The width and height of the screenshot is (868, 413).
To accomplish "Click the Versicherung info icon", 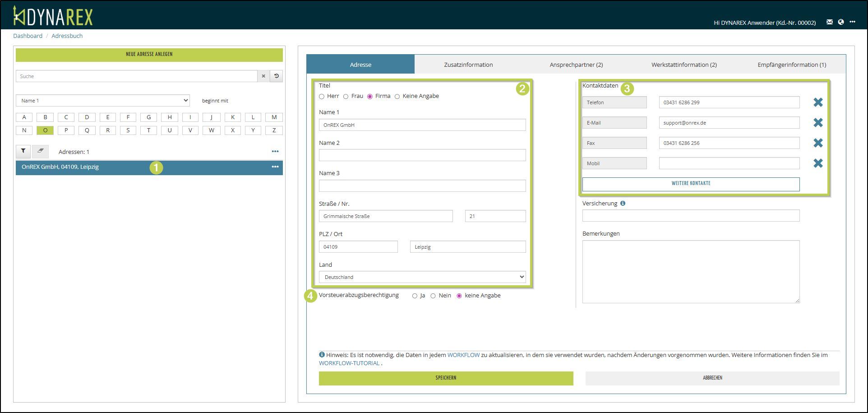I will point(623,204).
